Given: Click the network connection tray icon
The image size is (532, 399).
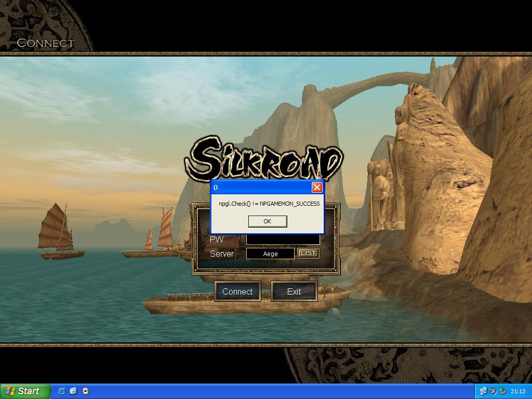Looking at the screenshot, I should pos(483,391).
